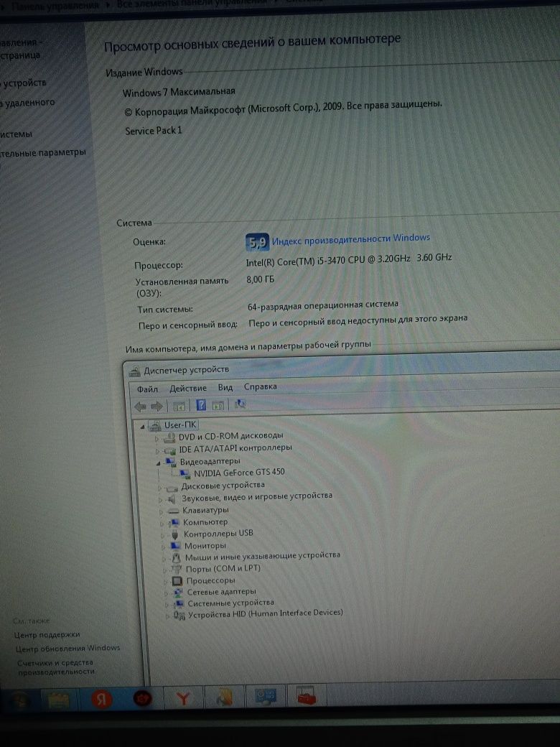Click the 64-разрядная операционная система value
This screenshot has width=560, height=747.
[x=323, y=305]
